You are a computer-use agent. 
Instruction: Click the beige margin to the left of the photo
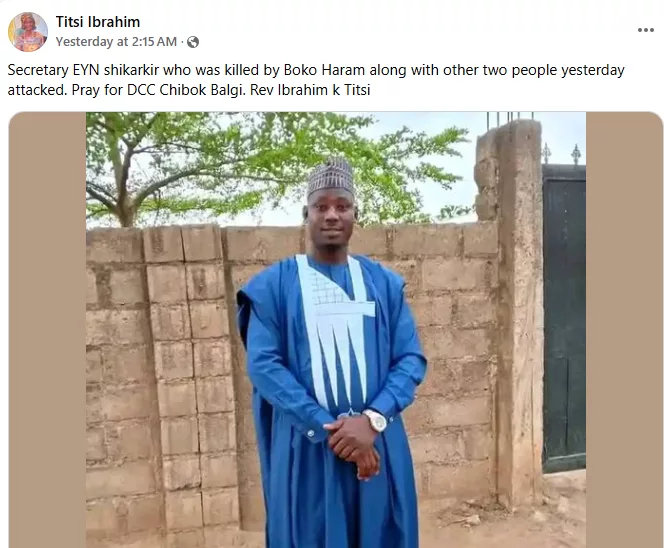[x=47, y=329]
